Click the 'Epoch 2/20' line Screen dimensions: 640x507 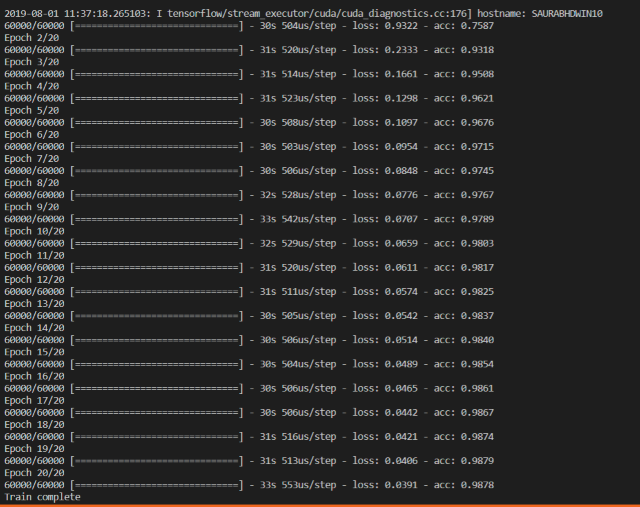[32, 38]
